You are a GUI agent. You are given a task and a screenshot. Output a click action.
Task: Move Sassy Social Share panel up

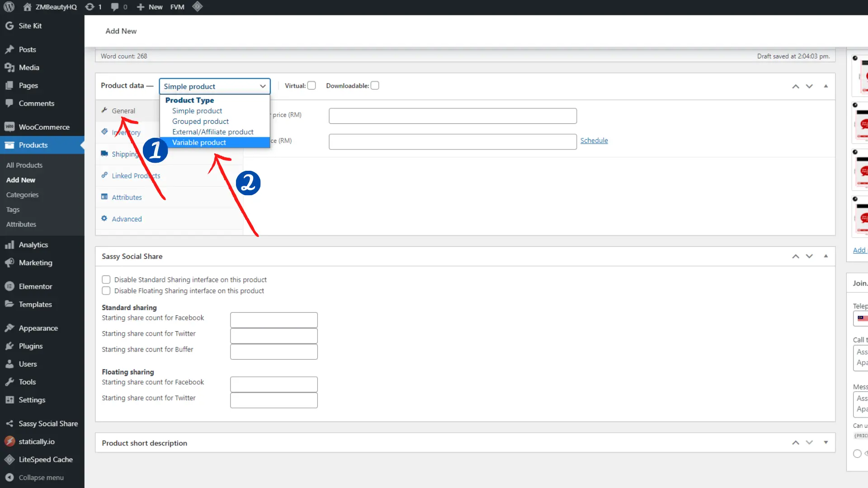coord(796,256)
